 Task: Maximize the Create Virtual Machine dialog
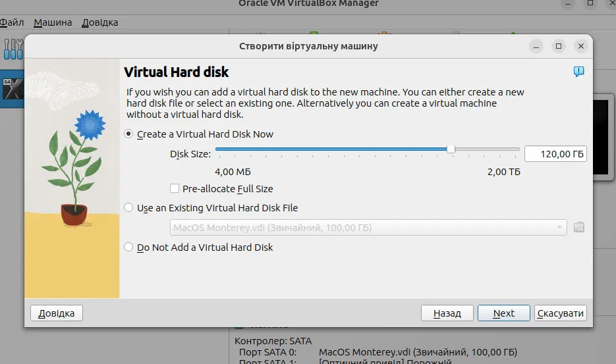(558, 46)
